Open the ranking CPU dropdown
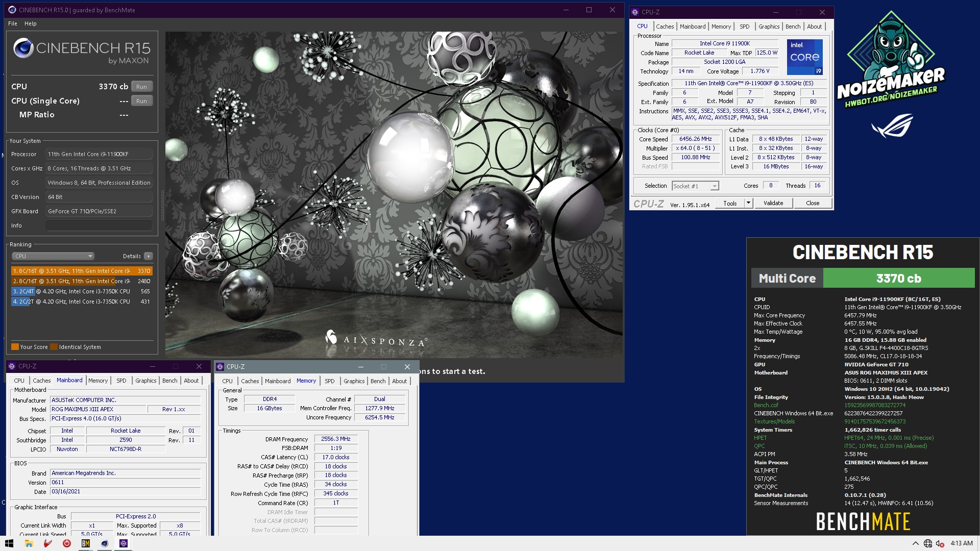Image resolution: width=980 pixels, height=551 pixels. [53, 256]
